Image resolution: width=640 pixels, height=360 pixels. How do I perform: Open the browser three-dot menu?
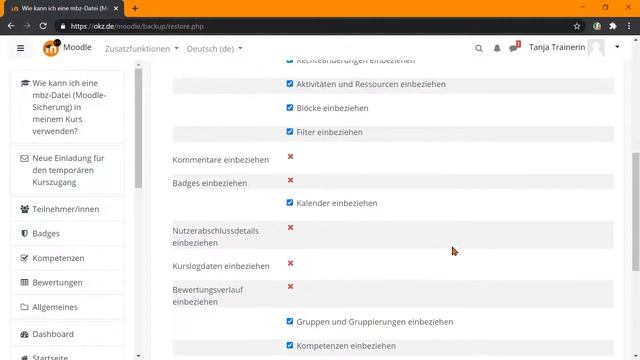coord(629,26)
